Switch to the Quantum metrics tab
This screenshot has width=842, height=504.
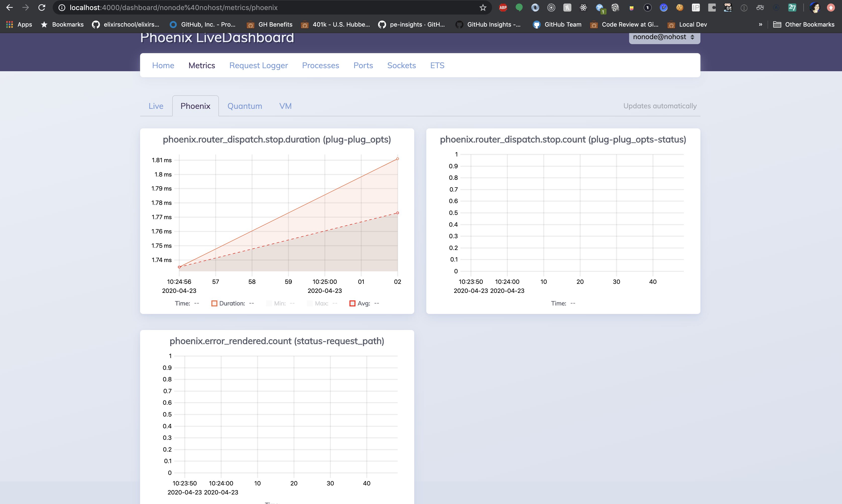tap(245, 106)
